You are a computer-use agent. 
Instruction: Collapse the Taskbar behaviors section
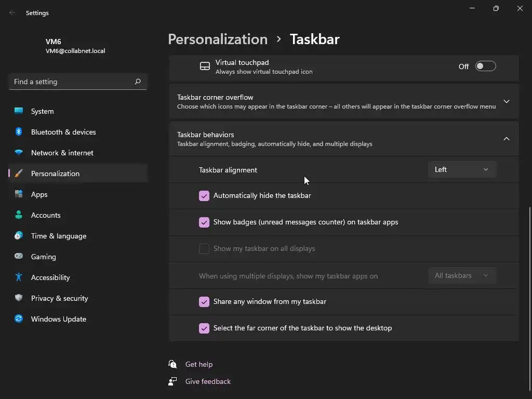(x=506, y=139)
